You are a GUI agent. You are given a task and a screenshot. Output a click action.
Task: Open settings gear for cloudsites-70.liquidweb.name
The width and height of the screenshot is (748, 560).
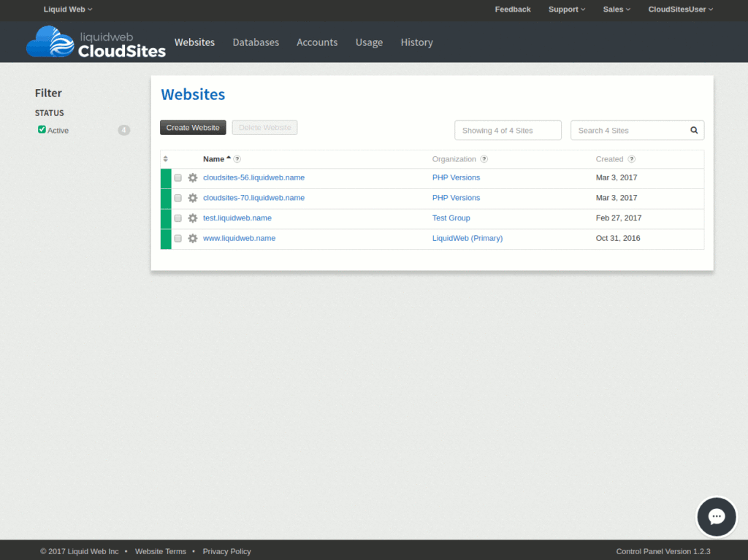click(x=193, y=198)
